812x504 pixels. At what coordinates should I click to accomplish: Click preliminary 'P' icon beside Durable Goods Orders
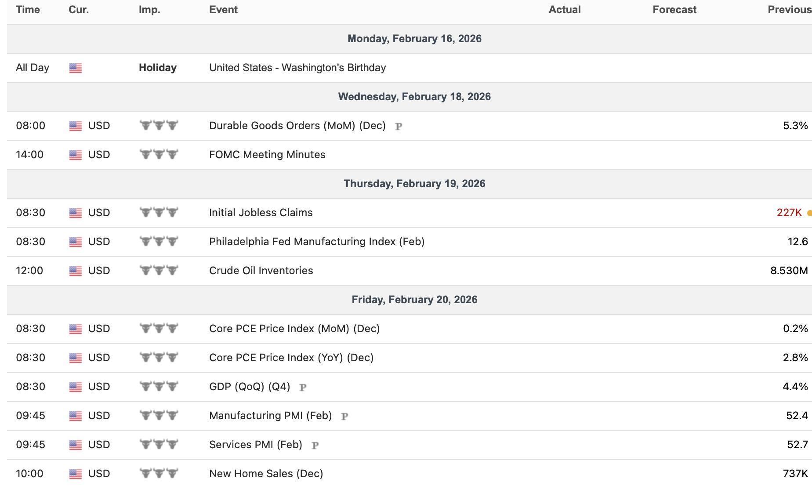[x=399, y=127]
